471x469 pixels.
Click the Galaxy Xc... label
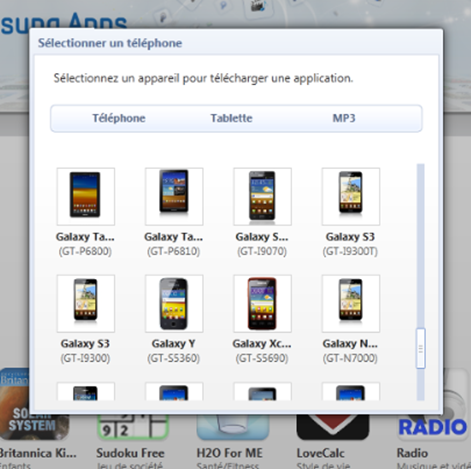pyautogui.click(x=262, y=343)
